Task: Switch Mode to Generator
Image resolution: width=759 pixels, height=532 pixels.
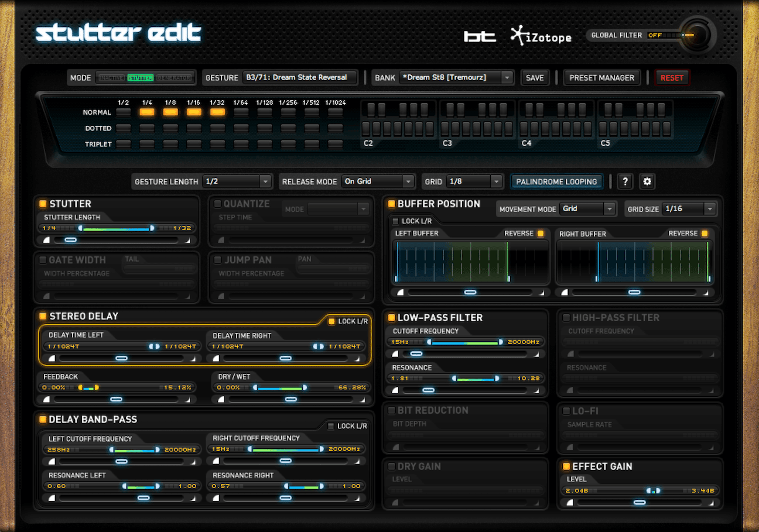Action: (174, 78)
